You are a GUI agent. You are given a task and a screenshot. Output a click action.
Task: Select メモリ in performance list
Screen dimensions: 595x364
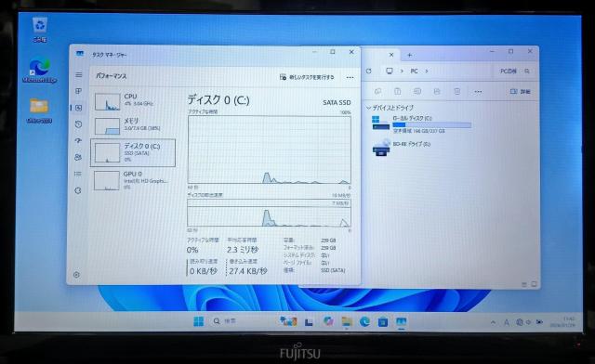[x=133, y=125]
